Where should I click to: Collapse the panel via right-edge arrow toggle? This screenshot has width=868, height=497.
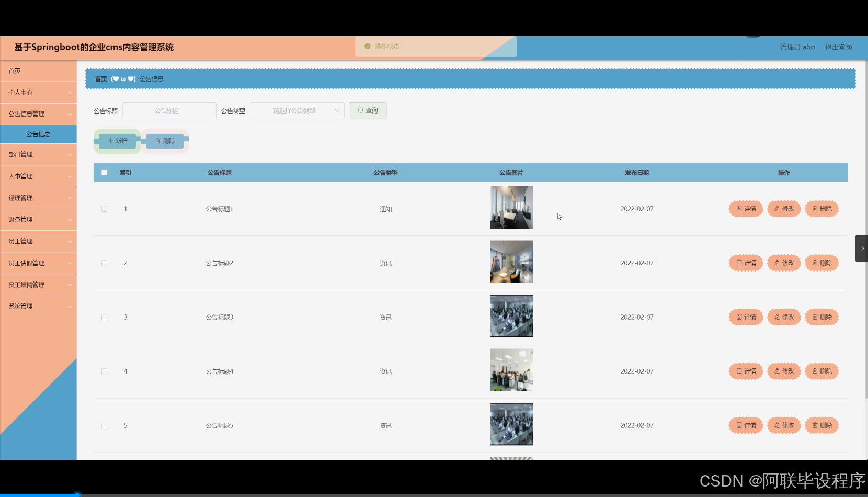(x=862, y=248)
